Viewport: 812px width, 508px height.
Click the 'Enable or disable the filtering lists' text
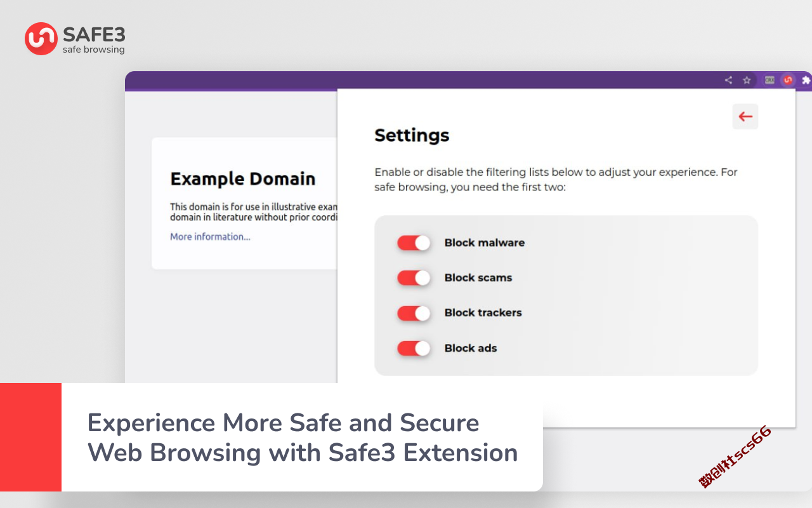point(556,180)
